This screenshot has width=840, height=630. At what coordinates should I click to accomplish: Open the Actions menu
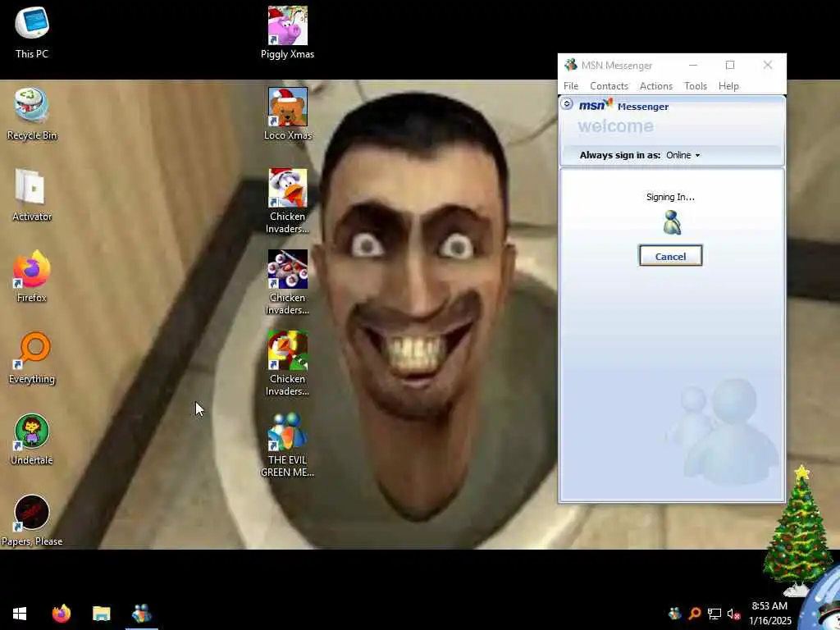pyautogui.click(x=655, y=85)
